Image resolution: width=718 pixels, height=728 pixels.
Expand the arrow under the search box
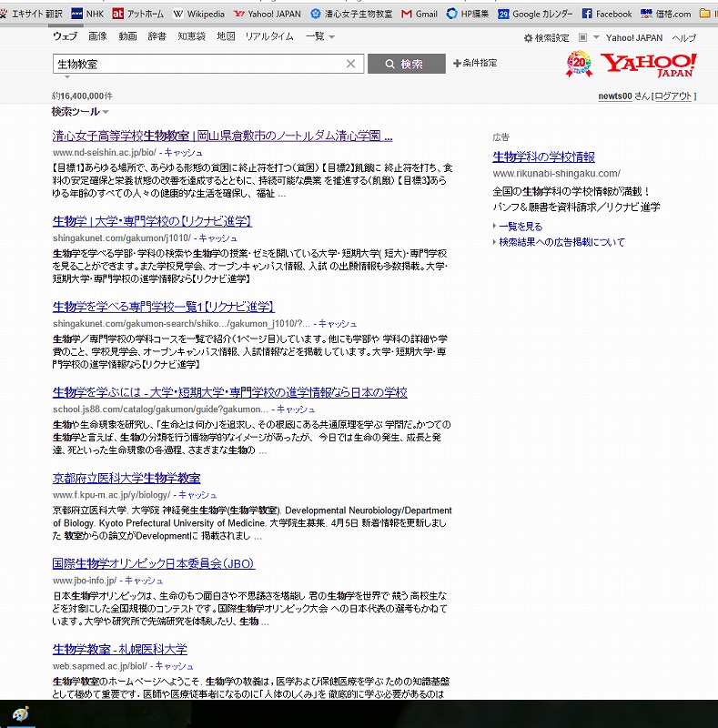click(x=67, y=76)
